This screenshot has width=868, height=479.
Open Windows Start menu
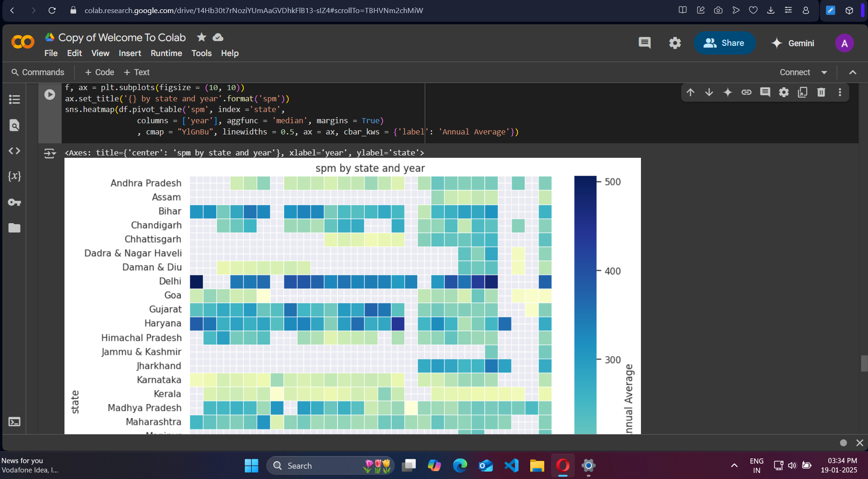click(x=251, y=465)
